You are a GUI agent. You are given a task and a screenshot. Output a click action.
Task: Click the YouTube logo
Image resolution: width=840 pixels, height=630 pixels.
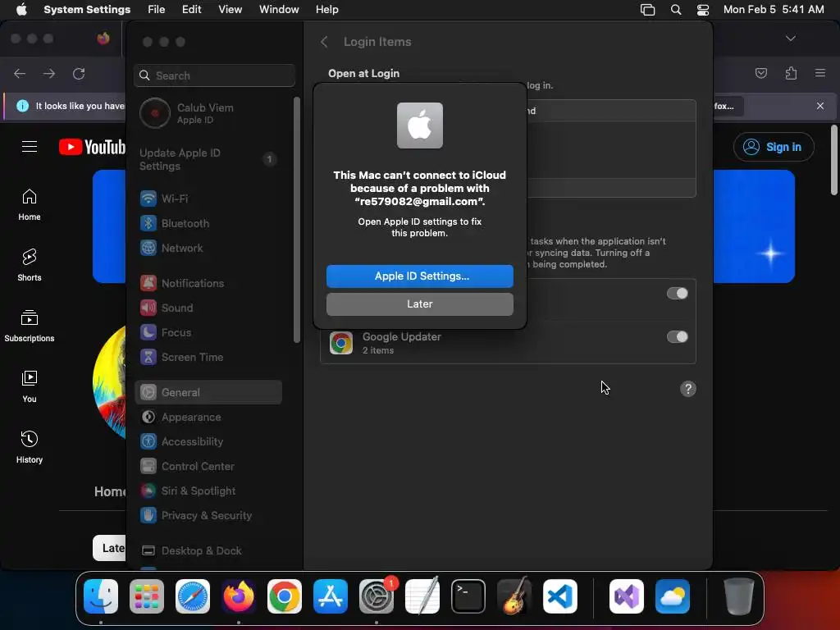(x=92, y=147)
